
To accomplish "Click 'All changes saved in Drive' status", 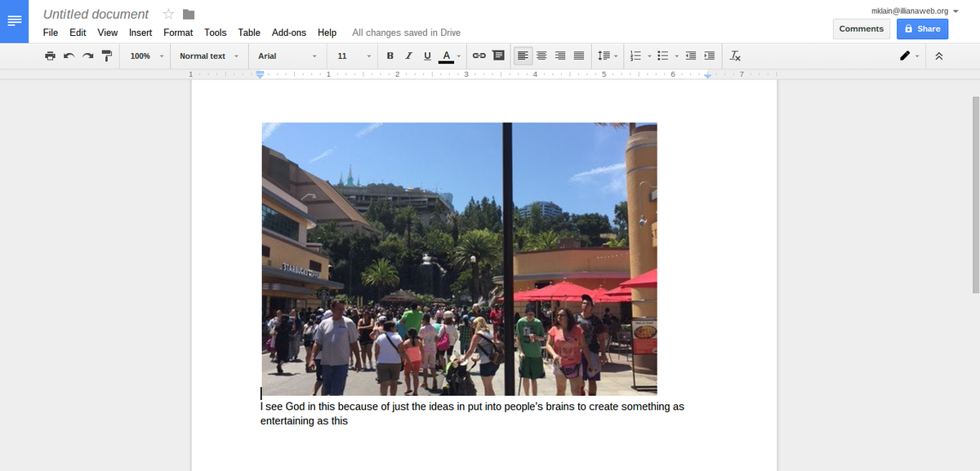I will (406, 33).
